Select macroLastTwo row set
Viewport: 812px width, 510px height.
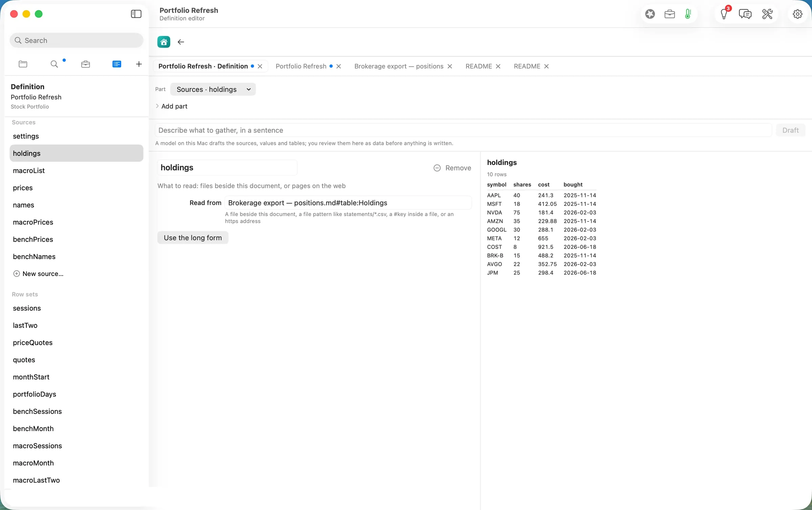pyautogui.click(x=76, y=480)
